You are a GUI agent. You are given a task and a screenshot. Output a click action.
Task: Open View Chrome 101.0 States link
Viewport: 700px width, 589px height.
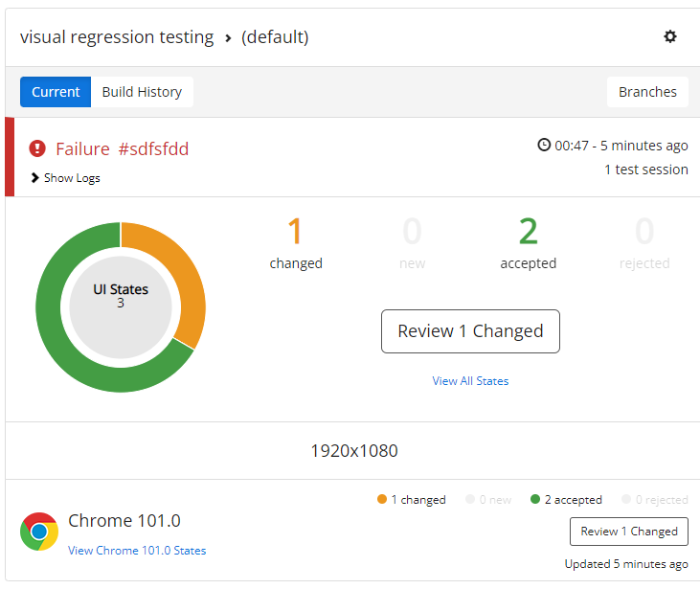137,550
